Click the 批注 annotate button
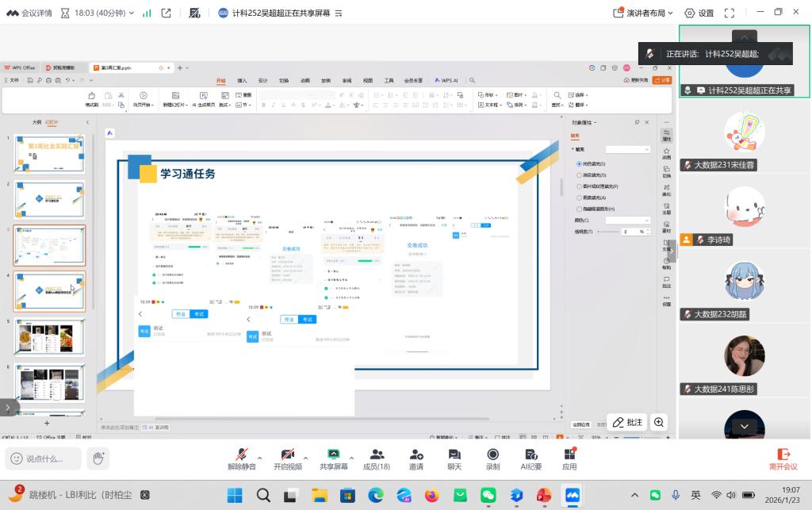The height and width of the screenshot is (510, 812). (x=627, y=422)
